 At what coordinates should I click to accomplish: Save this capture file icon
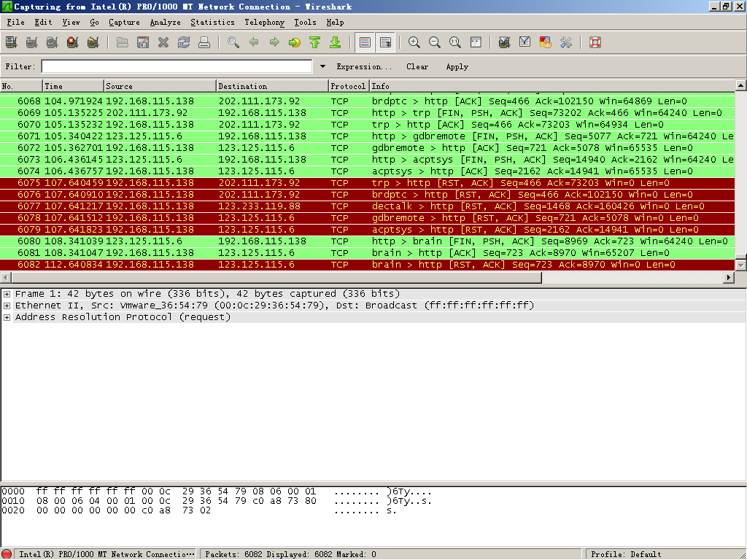click(x=143, y=42)
